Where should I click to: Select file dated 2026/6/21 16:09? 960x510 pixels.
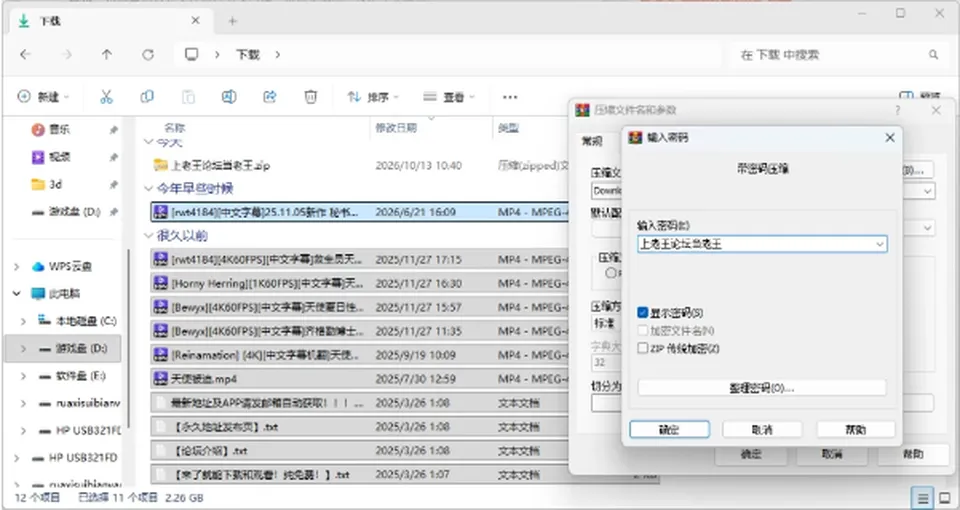(x=361, y=212)
